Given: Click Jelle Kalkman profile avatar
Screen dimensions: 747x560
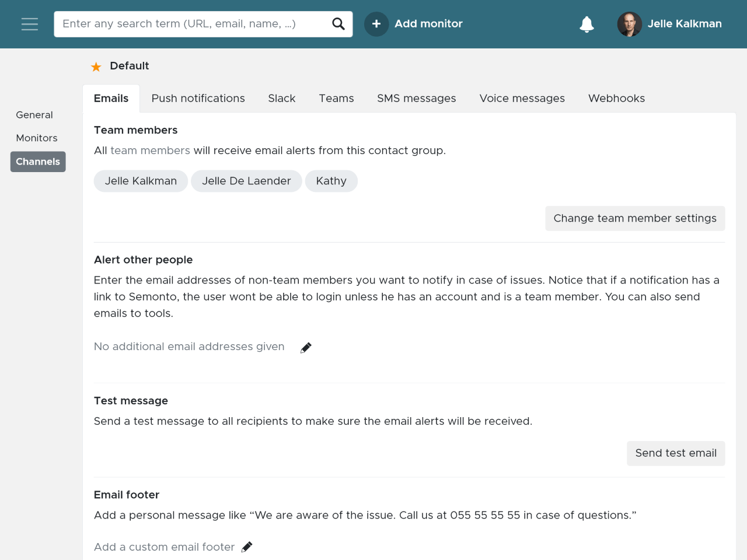Looking at the screenshot, I should 630,24.
